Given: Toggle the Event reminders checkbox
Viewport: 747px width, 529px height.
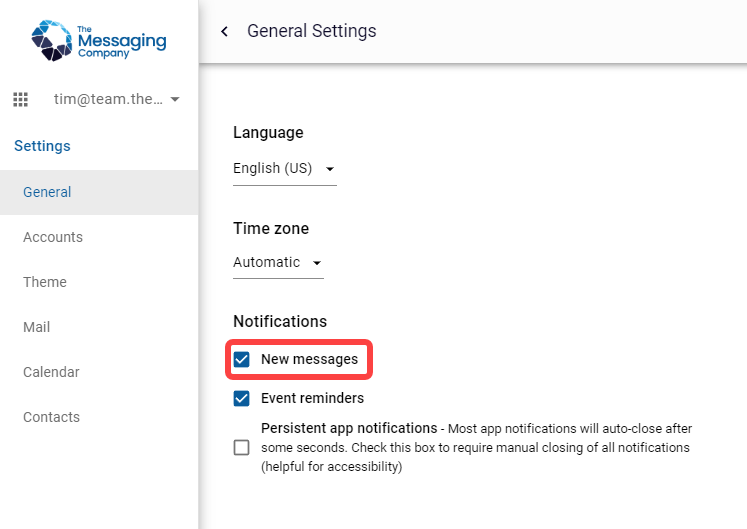Looking at the screenshot, I should [x=242, y=398].
